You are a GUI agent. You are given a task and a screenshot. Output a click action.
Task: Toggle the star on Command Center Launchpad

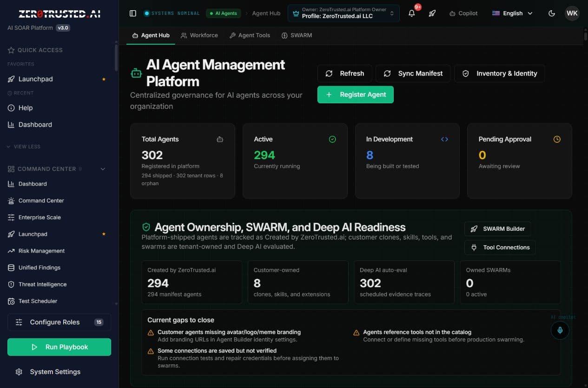(104, 234)
